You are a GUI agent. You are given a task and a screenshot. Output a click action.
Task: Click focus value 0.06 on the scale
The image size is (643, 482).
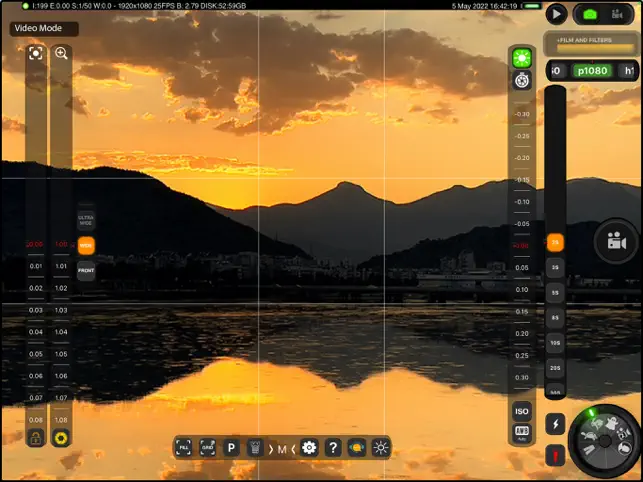click(x=36, y=376)
